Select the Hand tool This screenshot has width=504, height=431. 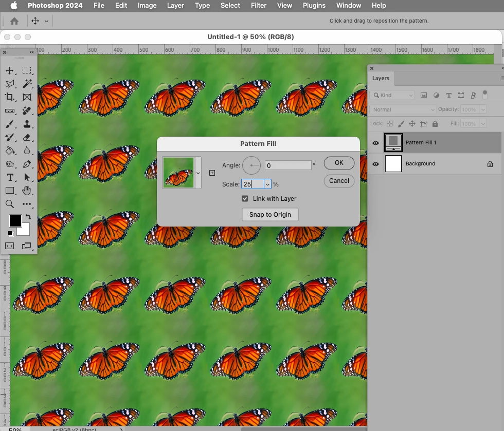point(27,191)
